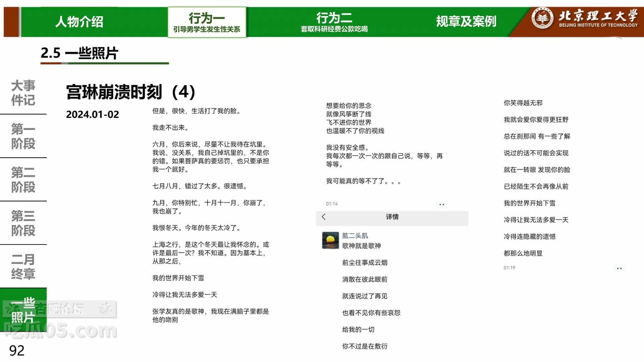
Task: Go to the 大事件记 sidebar section
Action: [x=23, y=93]
